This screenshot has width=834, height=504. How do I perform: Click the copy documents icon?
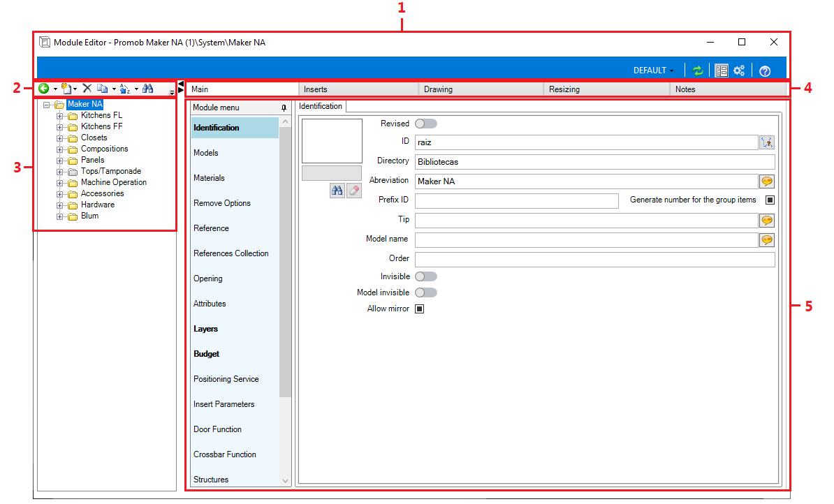(102, 89)
